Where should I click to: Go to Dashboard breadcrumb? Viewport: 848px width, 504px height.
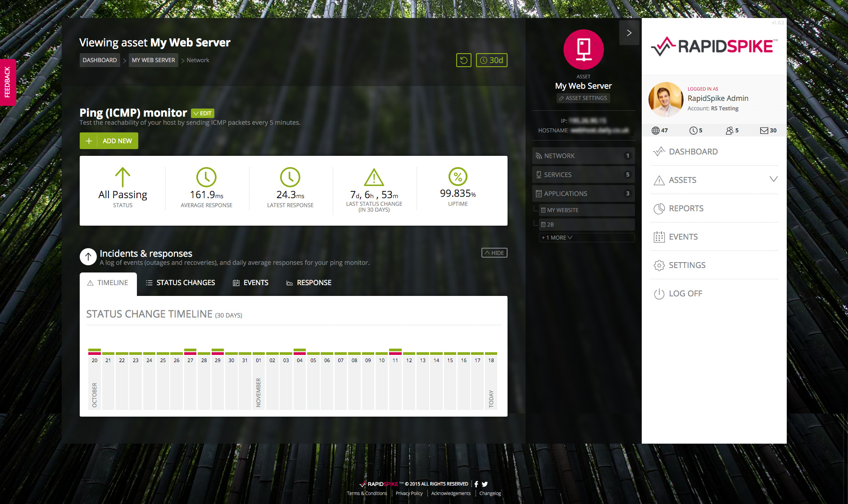click(100, 60)
